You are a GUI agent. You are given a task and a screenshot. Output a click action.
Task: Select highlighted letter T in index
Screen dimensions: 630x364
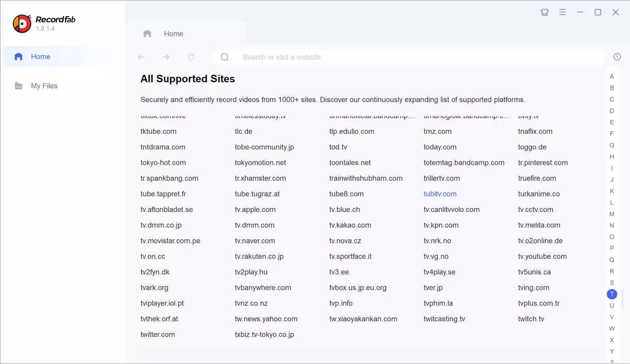click(612, 294)
